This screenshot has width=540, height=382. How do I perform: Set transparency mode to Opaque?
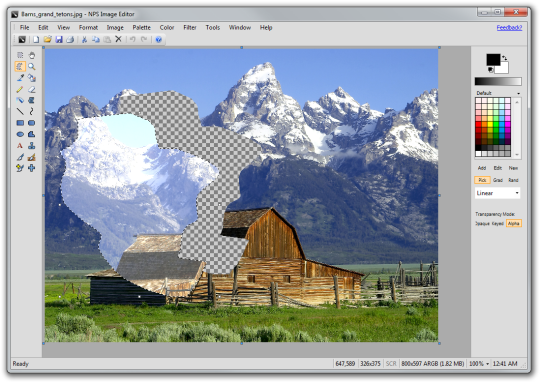tap(482, 224)
